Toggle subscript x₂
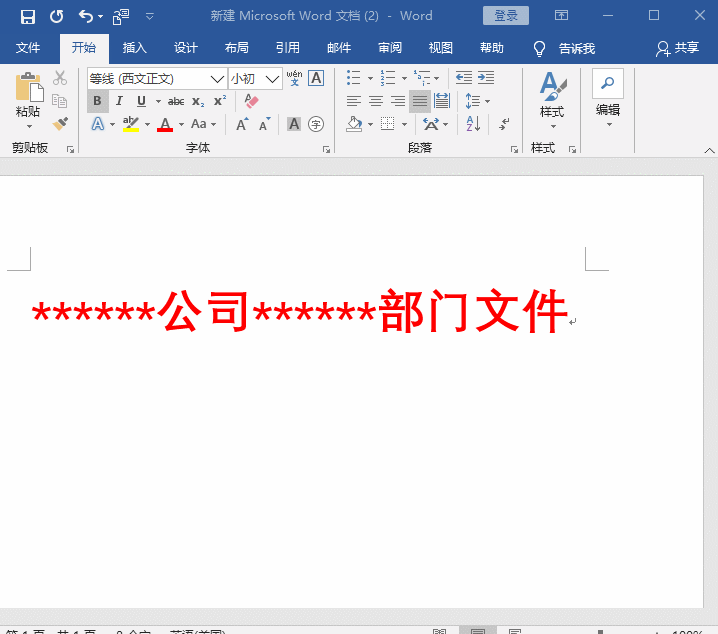The width and height of the screenshot is (718, 634). (x=198, y=101)
